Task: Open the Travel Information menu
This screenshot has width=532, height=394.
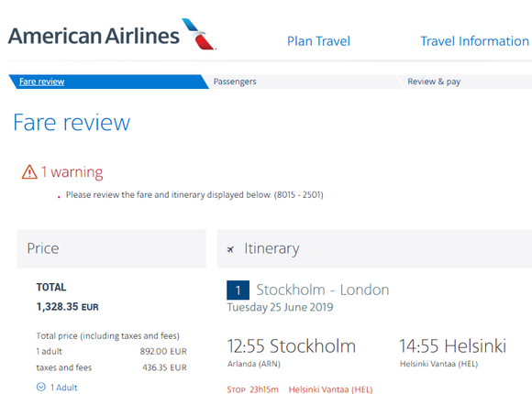Action: [474, 41]
